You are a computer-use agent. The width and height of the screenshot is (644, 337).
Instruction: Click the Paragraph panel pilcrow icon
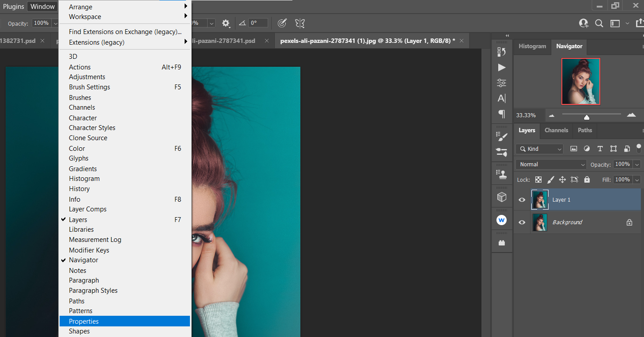coord(501,114)
